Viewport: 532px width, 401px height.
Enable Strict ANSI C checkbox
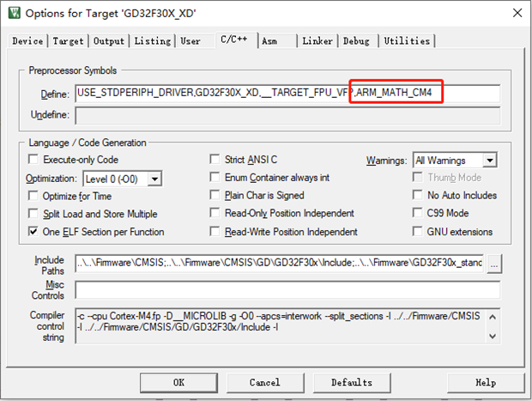click(x=215, y=159)
